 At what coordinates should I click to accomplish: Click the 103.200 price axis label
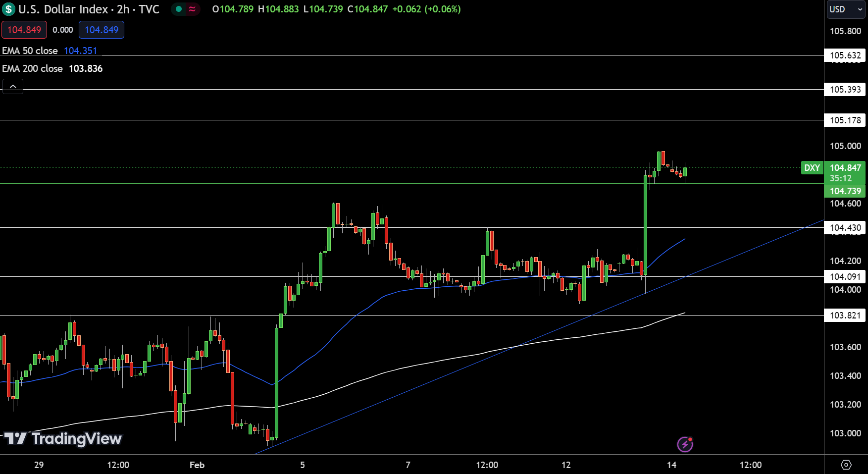845,404
